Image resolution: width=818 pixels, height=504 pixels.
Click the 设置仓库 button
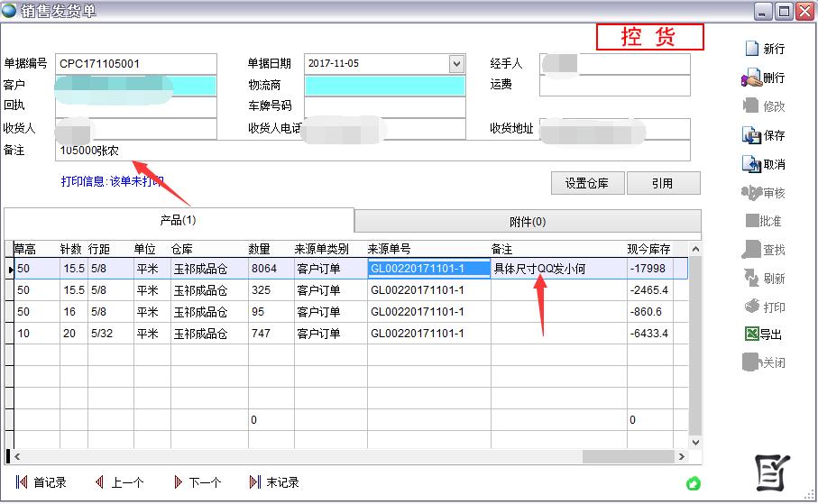[x=587, y=183]
